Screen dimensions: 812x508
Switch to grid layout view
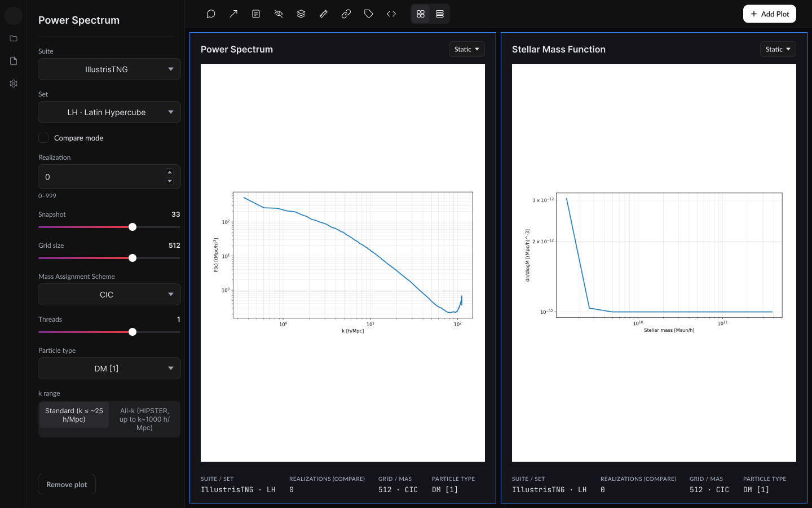click(421, 14)
